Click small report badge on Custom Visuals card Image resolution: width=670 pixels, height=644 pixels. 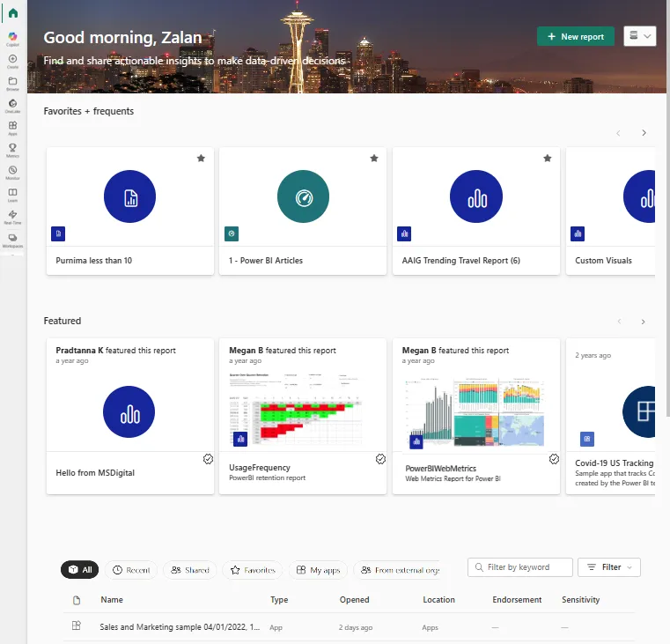tap(578, 234)
